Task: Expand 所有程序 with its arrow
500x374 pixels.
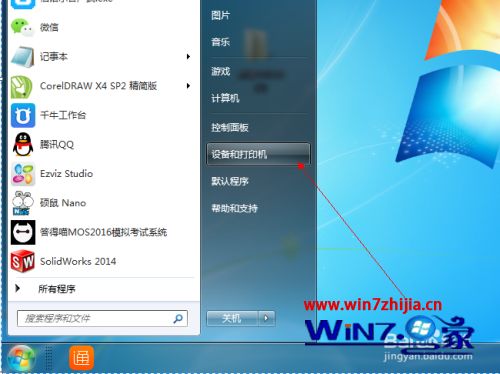Action: pos(18,288)
